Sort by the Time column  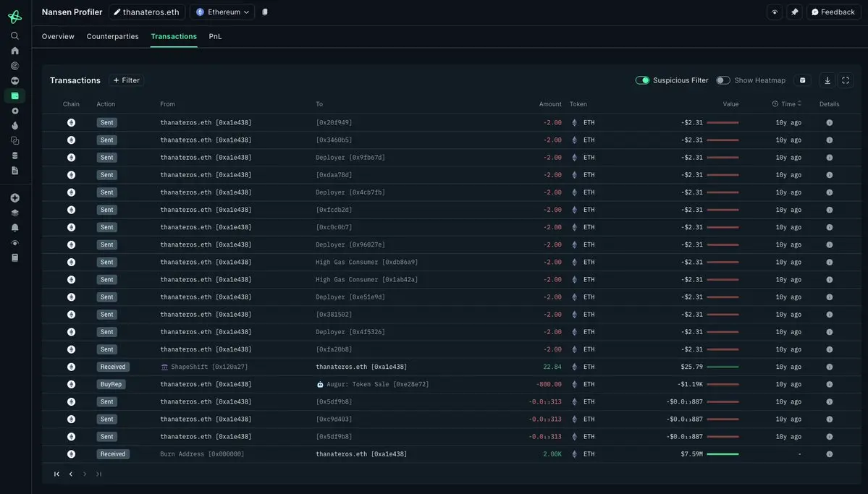787,104
